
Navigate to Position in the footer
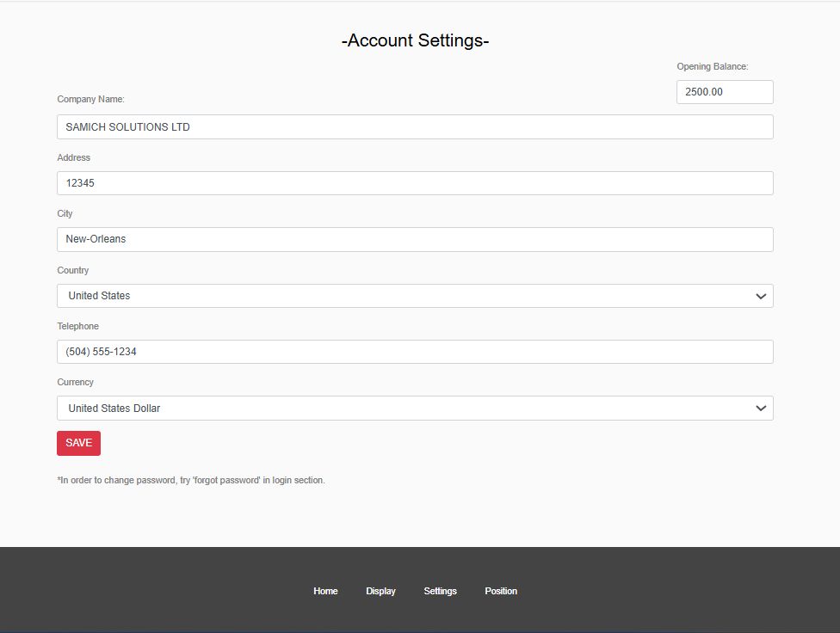pyautogui.click(x=501, y=591)
